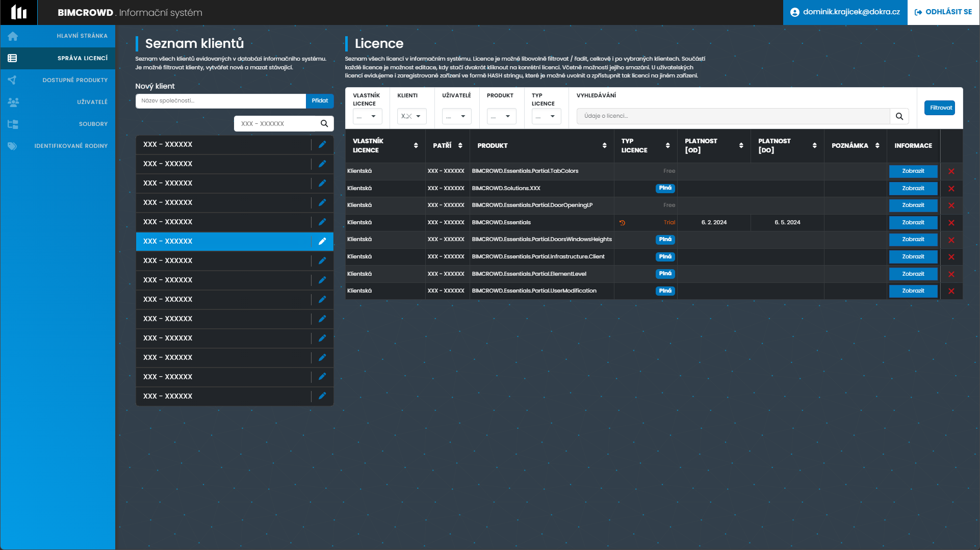
Task: Click Plná badge of Solutions.XXX row
Action: (x=665, y=189)
